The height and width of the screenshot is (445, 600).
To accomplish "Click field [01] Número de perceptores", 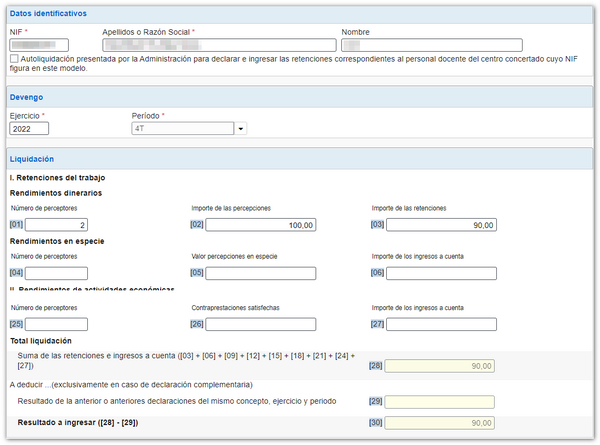I will [58, 225].
